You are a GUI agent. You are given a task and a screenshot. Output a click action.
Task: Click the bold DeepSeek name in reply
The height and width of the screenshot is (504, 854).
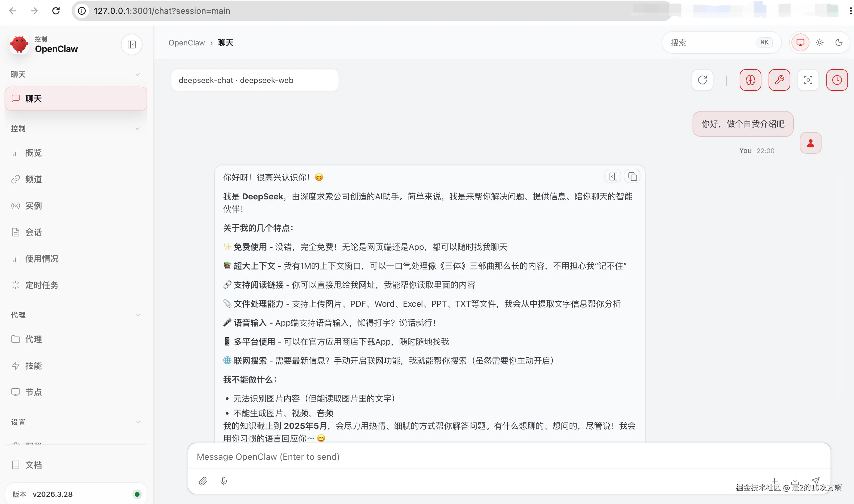coord(263,197)
